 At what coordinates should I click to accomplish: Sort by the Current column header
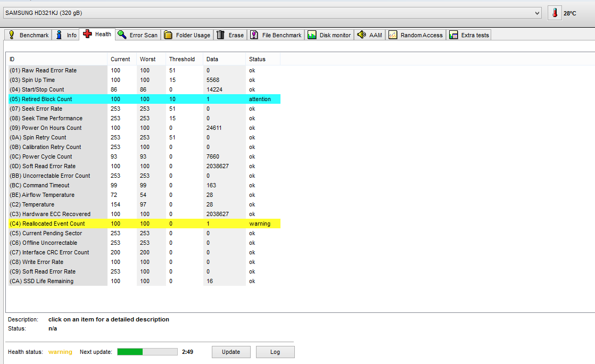coord(122,59)
